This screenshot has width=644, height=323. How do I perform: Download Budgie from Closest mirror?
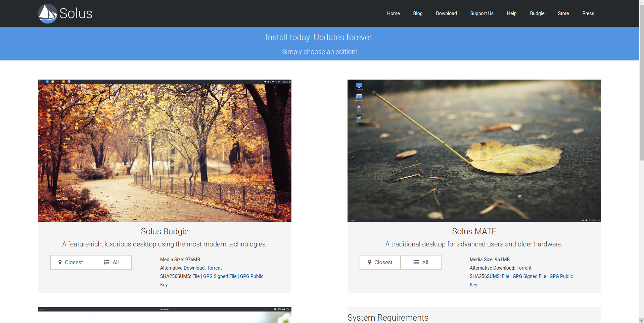coord(71,262)
